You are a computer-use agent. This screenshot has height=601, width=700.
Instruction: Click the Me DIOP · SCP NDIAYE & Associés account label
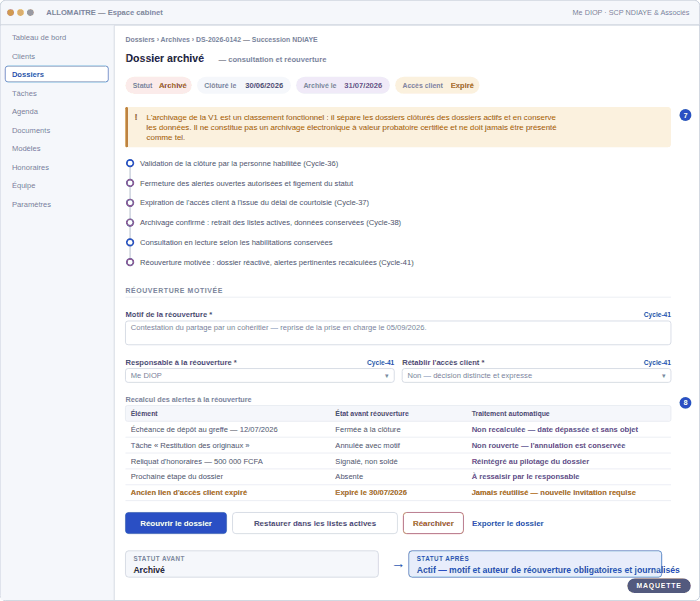pos(630,13)
